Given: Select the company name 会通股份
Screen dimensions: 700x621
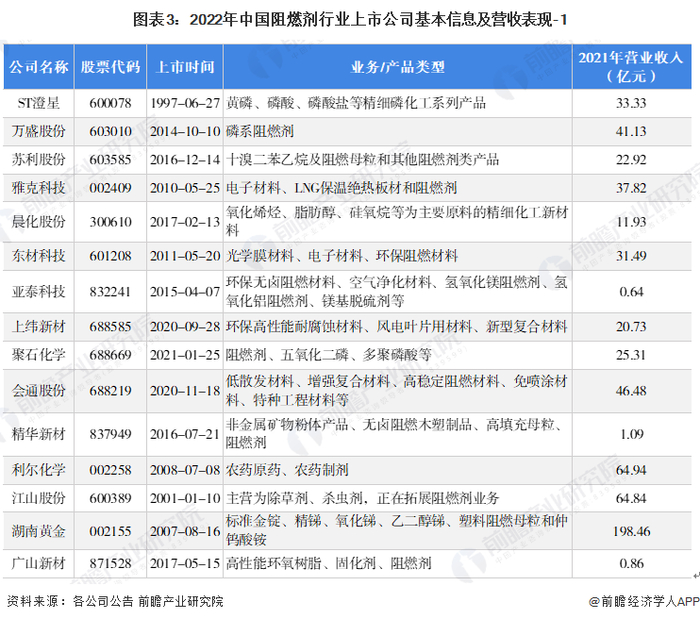Looking at the screenshot, I should 39,391.
